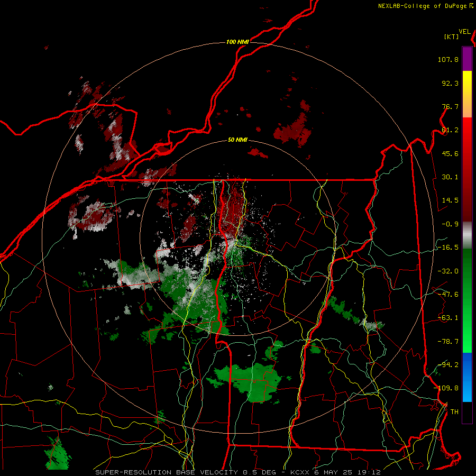Click the 92.3 velocity scale value
This screenshot has width=476, height=476.
pyautogui.click(x=450, y=83)
